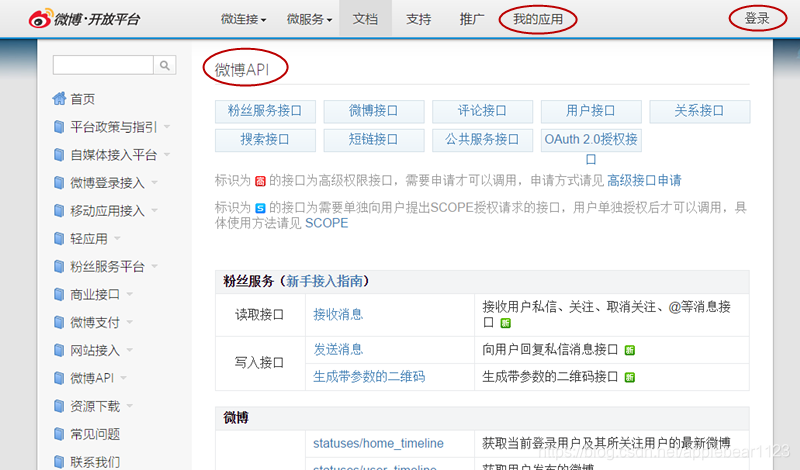The image size is (800, 470).
Task: Click the 写入接口 table cell
Action: 260,363
